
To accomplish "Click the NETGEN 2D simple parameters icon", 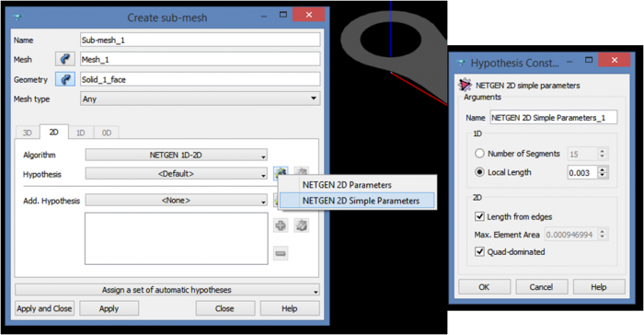I will [465, 85].
